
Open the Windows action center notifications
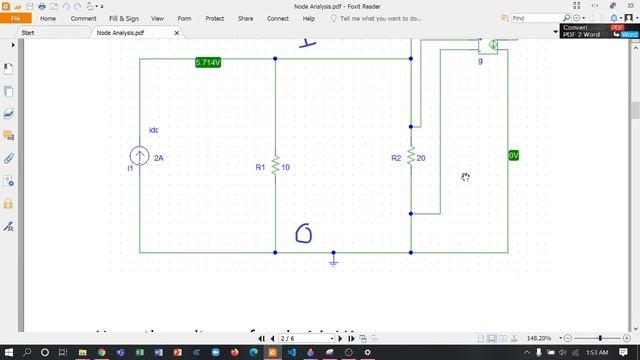coord(623,352)
